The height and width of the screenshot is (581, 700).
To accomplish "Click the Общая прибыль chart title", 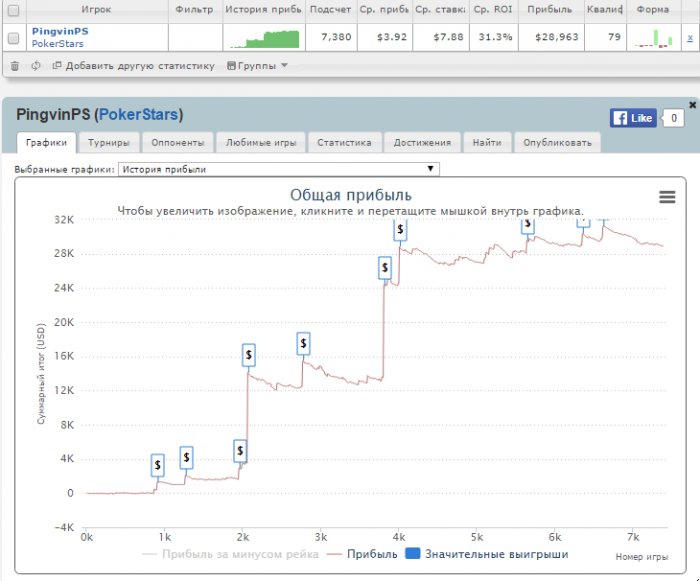I will tap(351, 195).
